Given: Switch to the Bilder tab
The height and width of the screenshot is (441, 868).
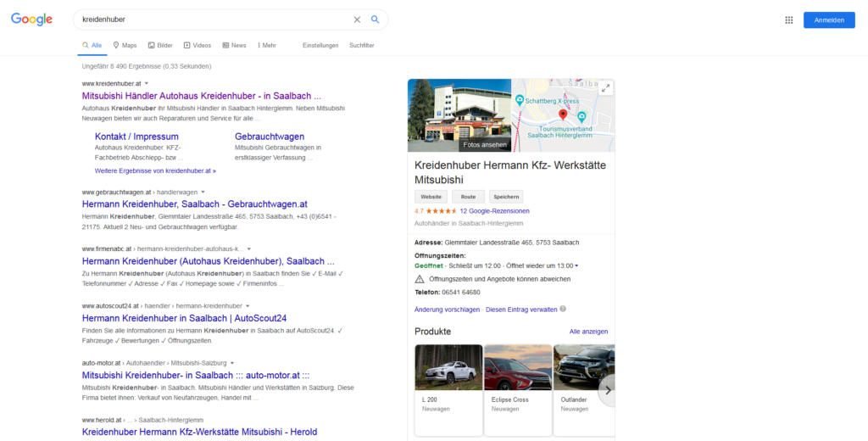Looking at the screenshot, I should [160, 46].
